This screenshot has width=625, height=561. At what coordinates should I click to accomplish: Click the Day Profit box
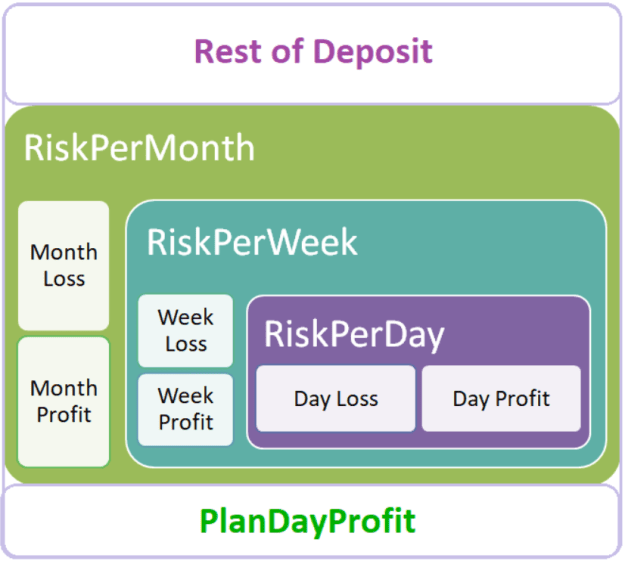point(501,399)
